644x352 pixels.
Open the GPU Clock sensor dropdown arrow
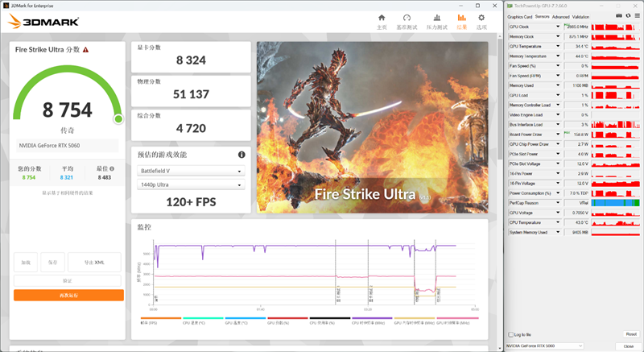pyautogui.click(x=558, y=27)
